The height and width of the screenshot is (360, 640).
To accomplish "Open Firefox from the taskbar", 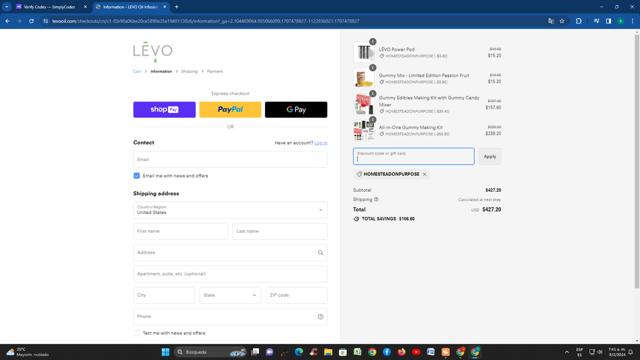I will [x=402, y=352].
